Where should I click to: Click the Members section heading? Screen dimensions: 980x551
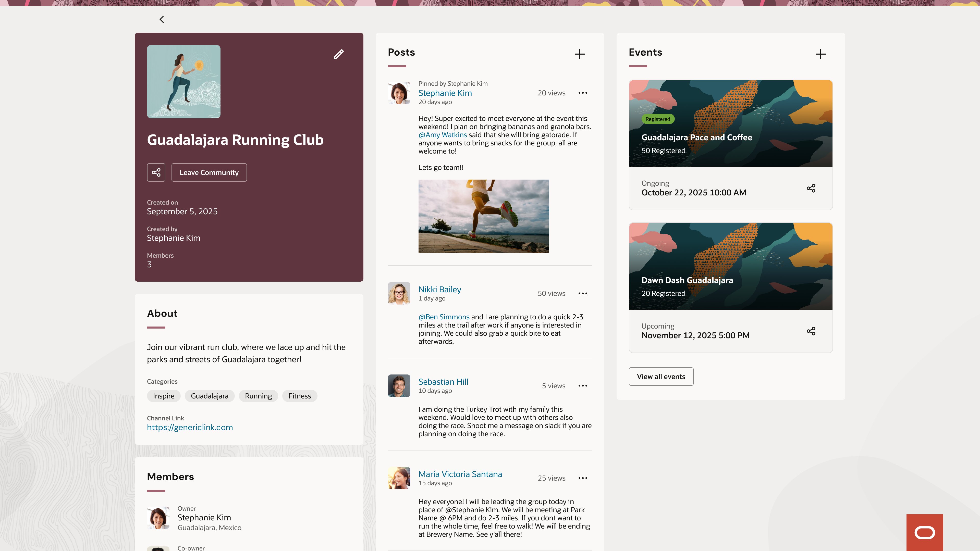point(170,477)
